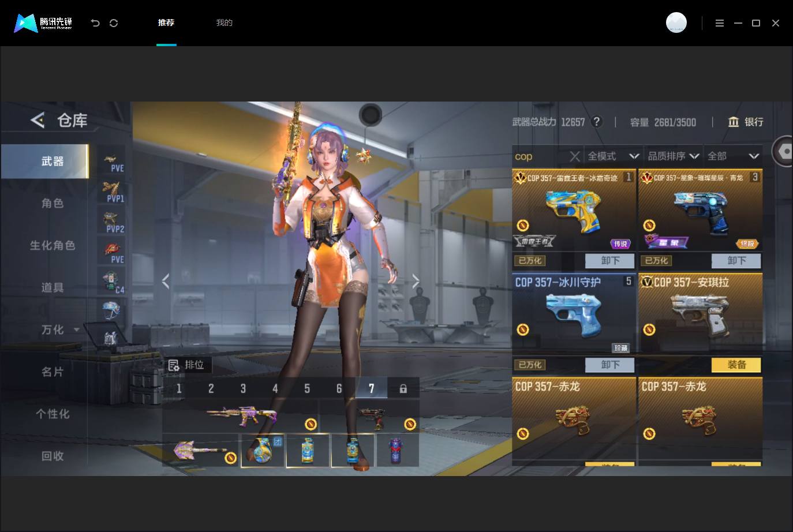793x532 pixels.
Task: Open the 个性化 personalization category
Action: pos(53,414)
